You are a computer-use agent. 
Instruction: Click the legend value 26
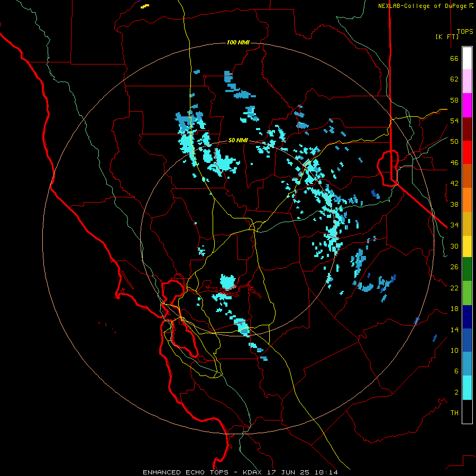click(454, 267)
